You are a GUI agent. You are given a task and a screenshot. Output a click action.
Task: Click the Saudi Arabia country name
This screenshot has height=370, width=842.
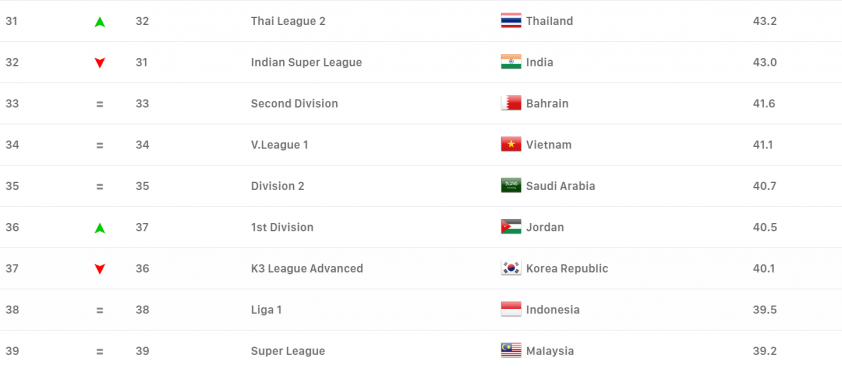(561, 186)
